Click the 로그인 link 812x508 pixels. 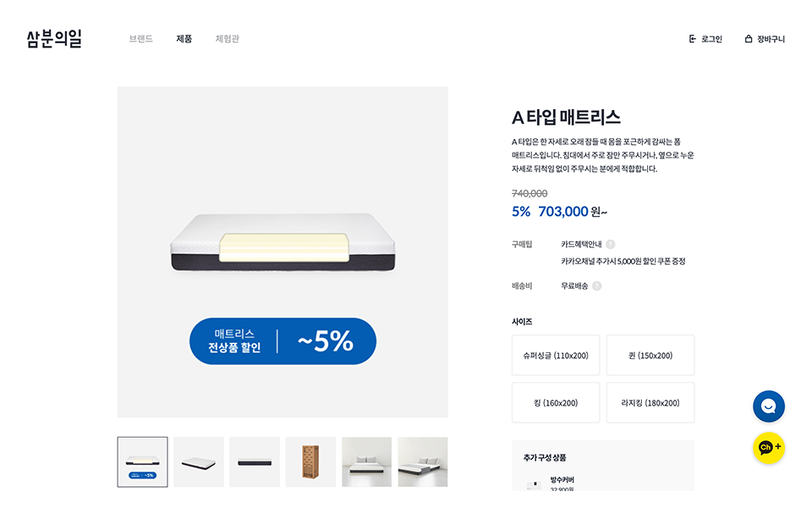(711, 39)
